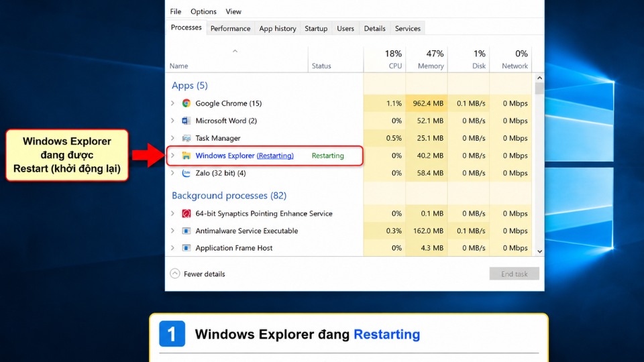Click the Antimalware Service Executable icon
This screenshot has width=644, height=362.
pyautogui.click(x=186, y=231)
